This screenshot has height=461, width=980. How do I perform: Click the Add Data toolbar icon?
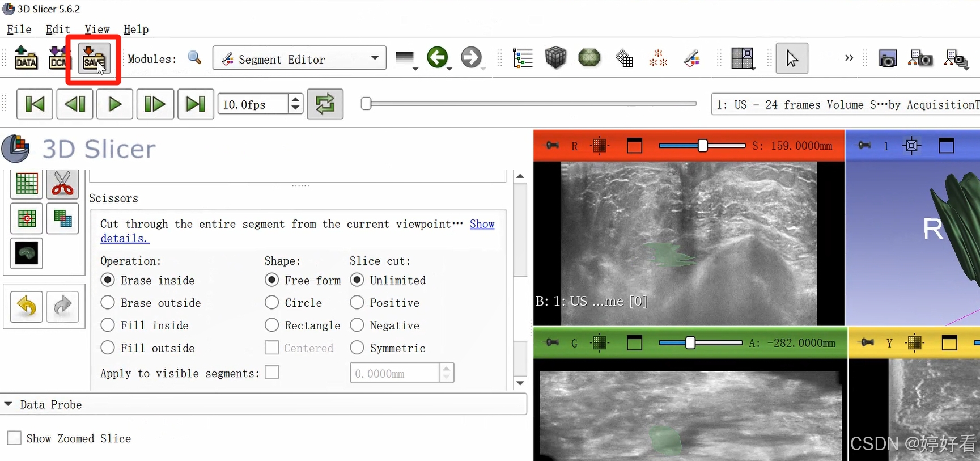(26, 58)
